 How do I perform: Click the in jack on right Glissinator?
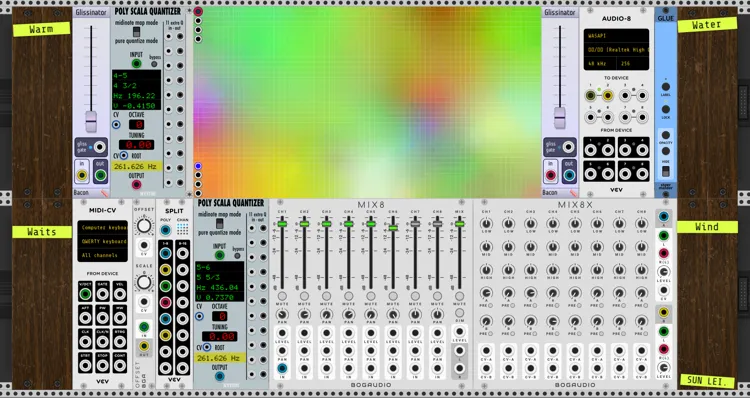pyautogui.click(x=551, y=176)
